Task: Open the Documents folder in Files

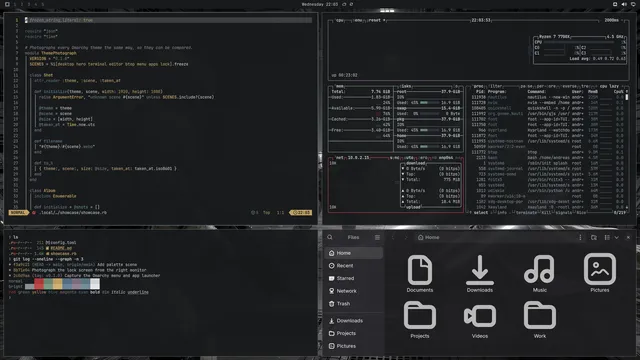Action: [420, 274]
